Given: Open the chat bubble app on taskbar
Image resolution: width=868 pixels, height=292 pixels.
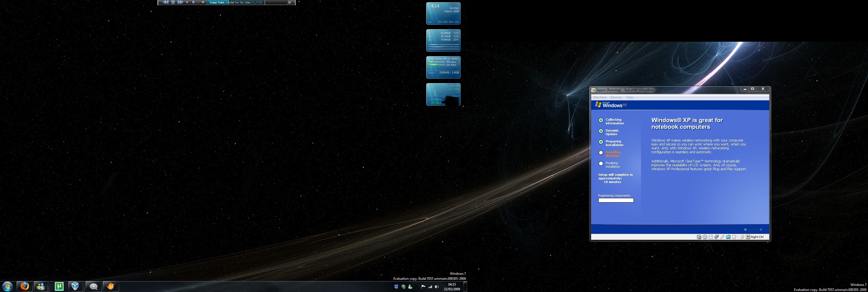Looking at the screenshot, I should [x=93, y=286].
